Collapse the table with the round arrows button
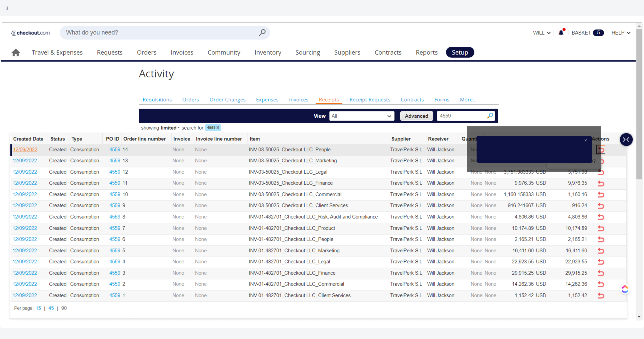Image resolution: width=644 pixels, height=339 pixels. 626,140
